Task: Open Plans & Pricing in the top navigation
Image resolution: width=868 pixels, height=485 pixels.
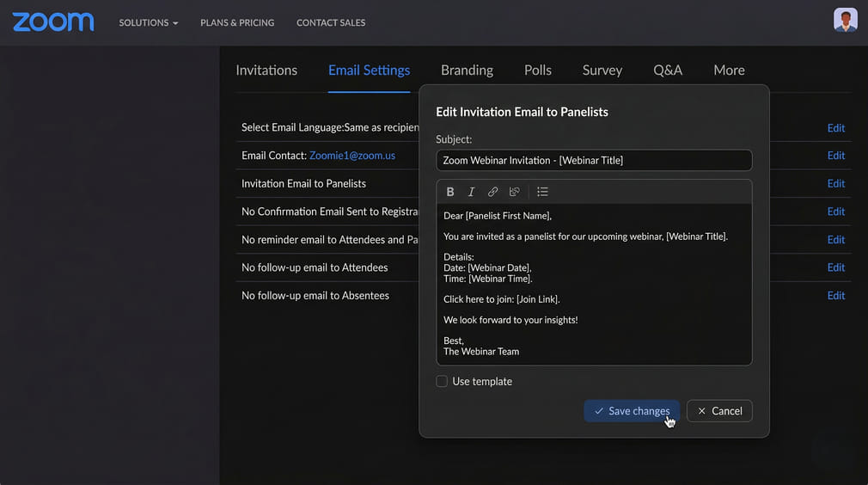Action: tap(237, 22)
